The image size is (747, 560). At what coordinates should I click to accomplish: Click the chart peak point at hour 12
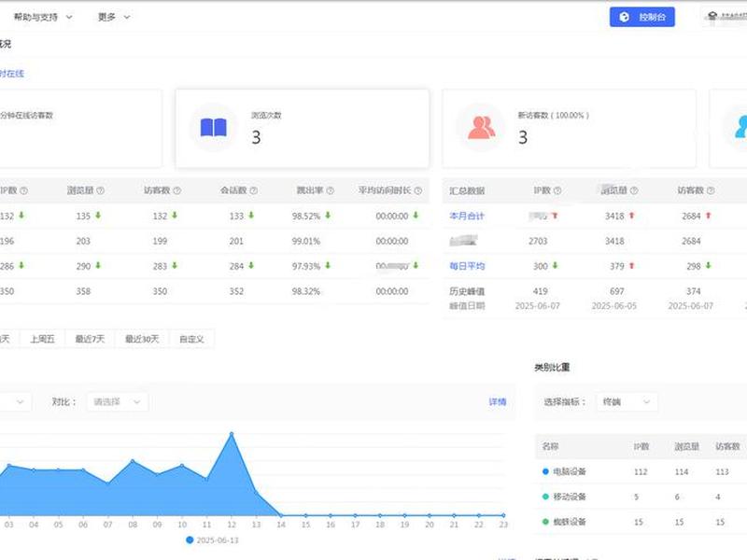click(232, 434)
